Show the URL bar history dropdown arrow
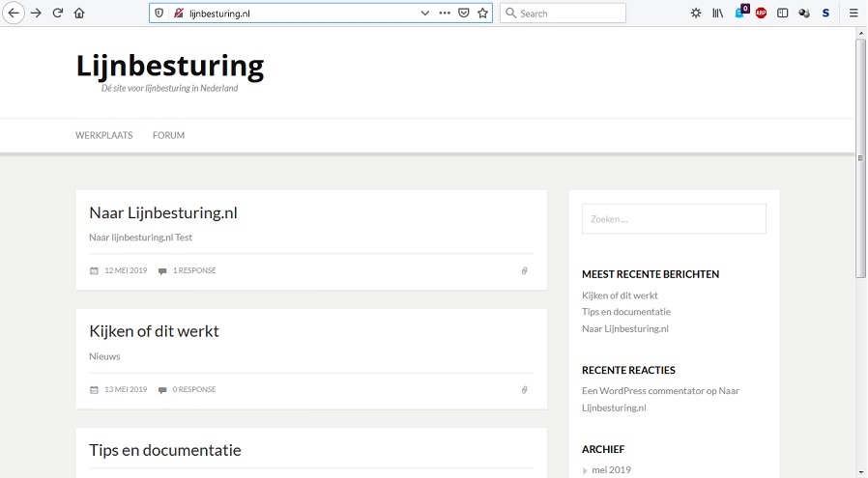The width and height of the screenshot is (868, 478). (425, 13)
